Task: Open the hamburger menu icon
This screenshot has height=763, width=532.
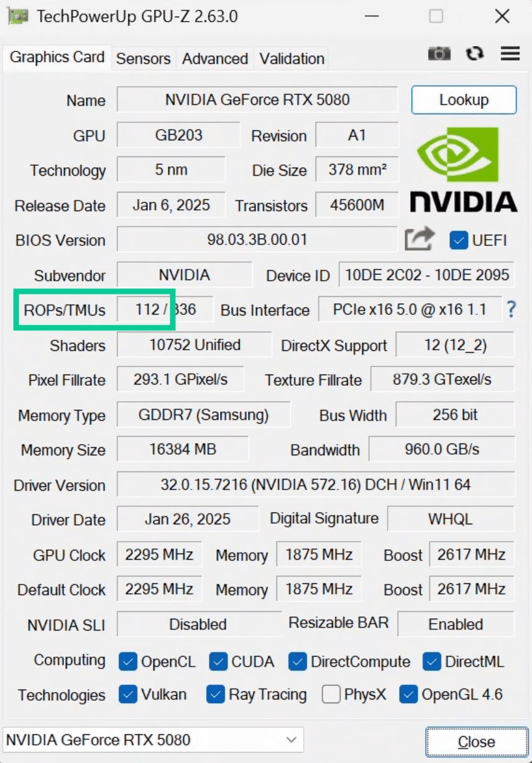Action: (x=510, y=54)
